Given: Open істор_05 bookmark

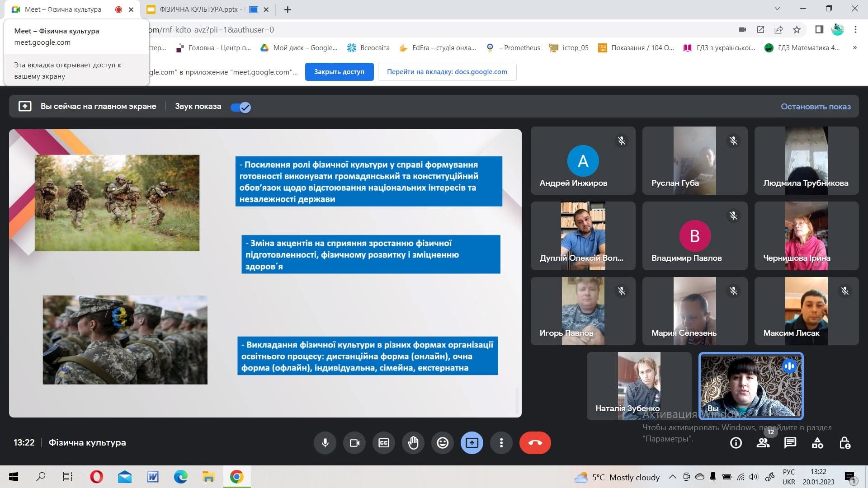Looking at the screenshot, I should pos(569,48).
